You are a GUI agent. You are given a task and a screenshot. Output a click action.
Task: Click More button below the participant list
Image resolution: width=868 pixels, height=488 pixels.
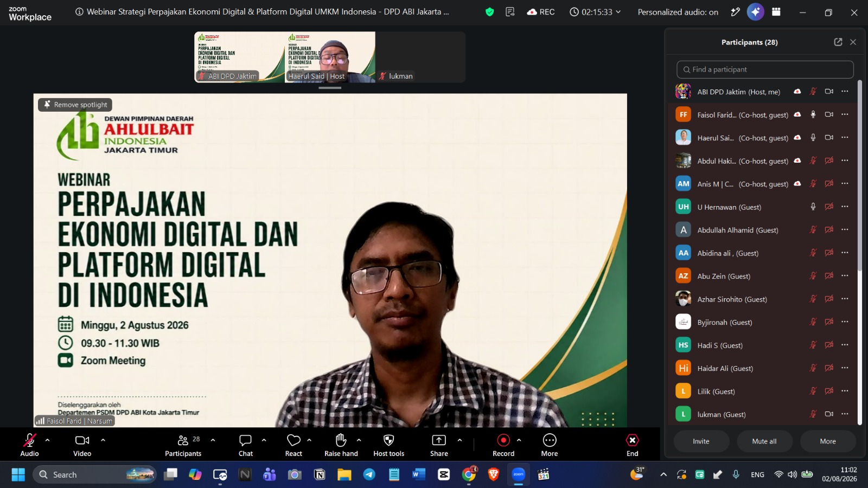(828, 441)
